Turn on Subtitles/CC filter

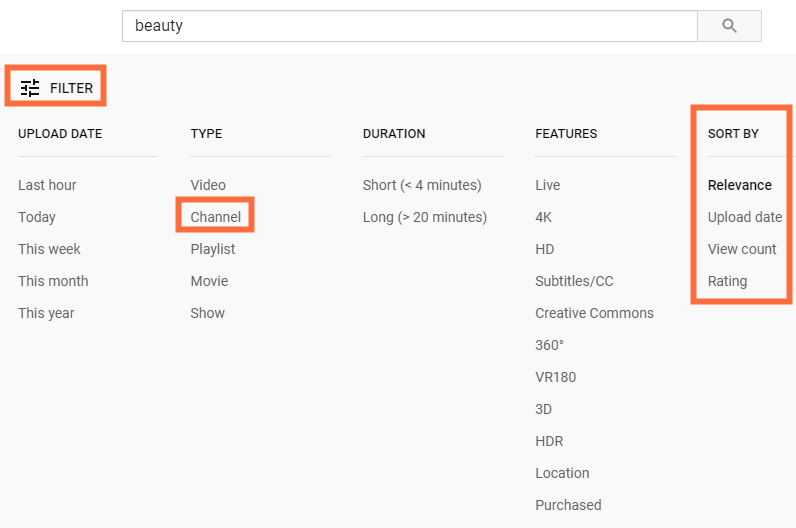point(574,281)
